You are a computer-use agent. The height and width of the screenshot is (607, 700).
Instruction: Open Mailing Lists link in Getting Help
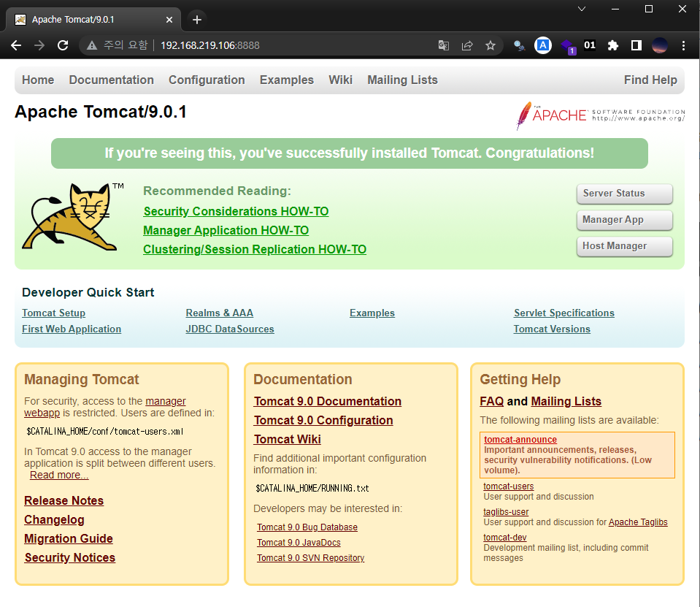click(x=566, y=402)
